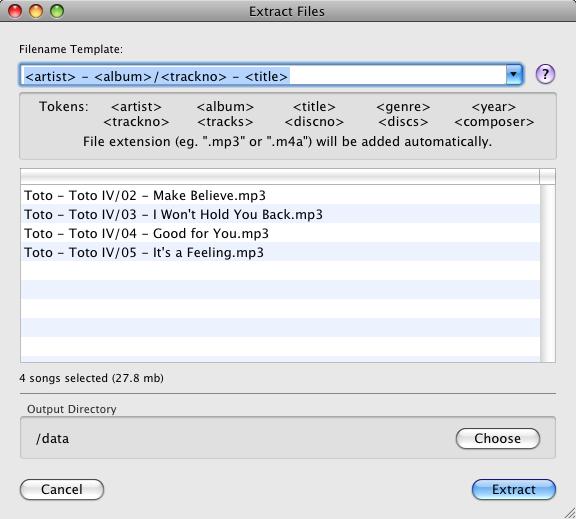Insert the <title> token
This screenshot has height=519, width=576.
(x=314, y=107)
